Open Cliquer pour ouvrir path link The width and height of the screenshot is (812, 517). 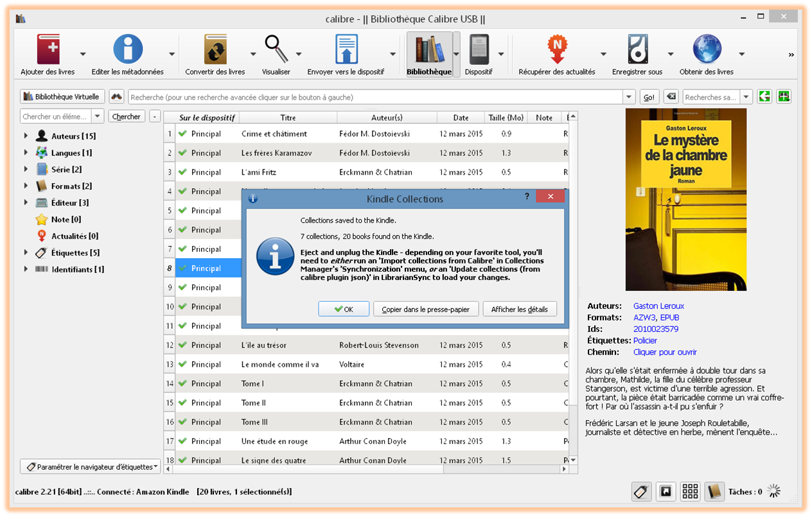665,353
